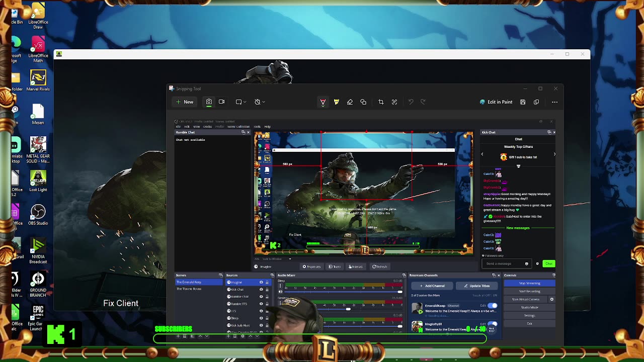
Task: Open the Snipping Tool See more menu
Action: [554, 102]
